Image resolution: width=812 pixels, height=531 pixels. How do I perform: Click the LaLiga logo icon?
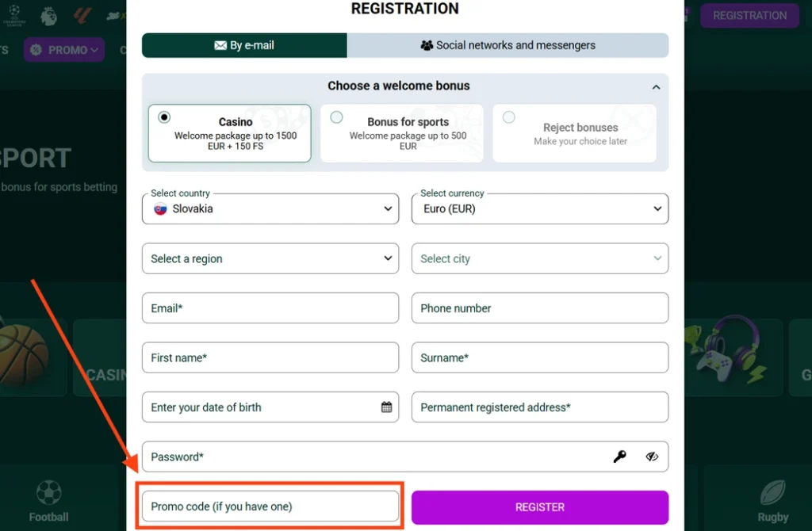[x=82, y=14]
